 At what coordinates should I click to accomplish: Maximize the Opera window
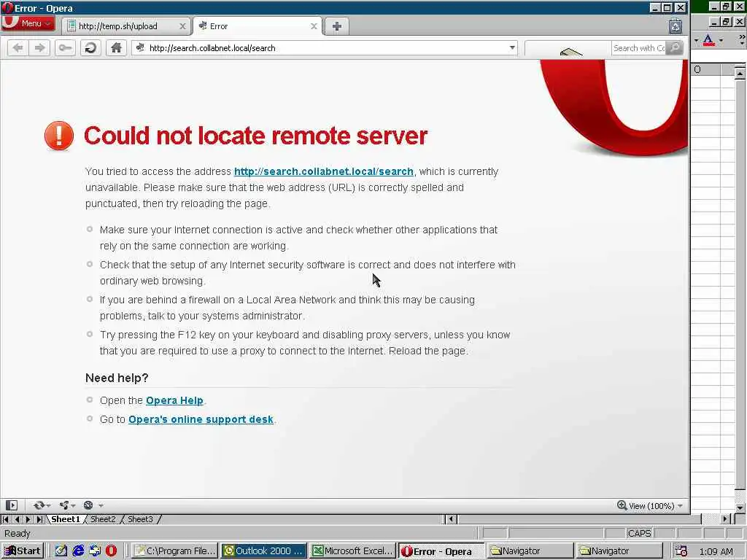668,7
